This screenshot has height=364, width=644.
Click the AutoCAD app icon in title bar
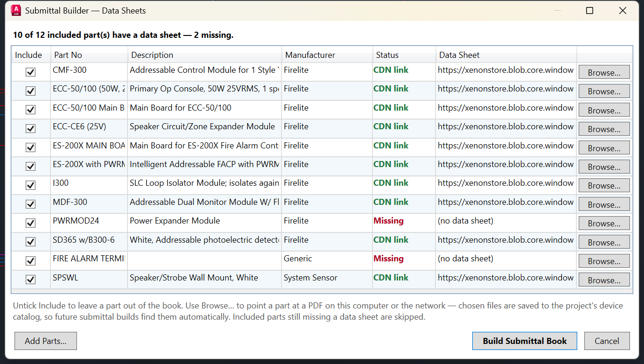point(16,10)
